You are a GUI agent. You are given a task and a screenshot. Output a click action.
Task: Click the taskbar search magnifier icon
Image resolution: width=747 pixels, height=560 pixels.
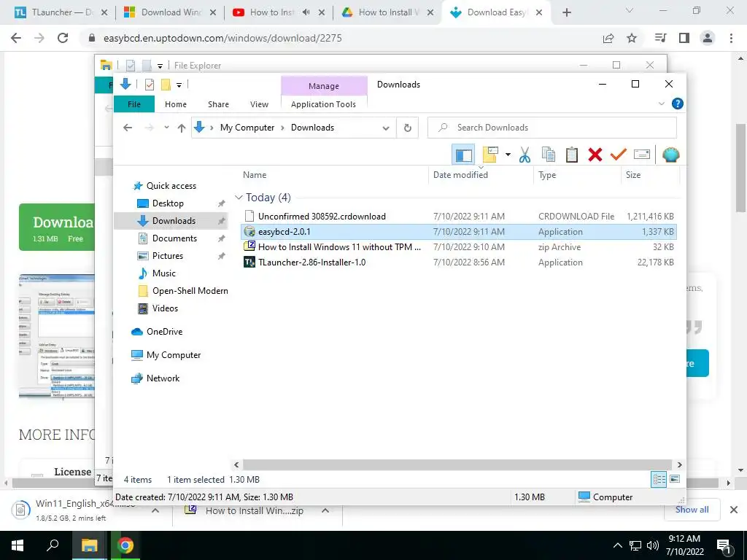click(x=53, y=545)
